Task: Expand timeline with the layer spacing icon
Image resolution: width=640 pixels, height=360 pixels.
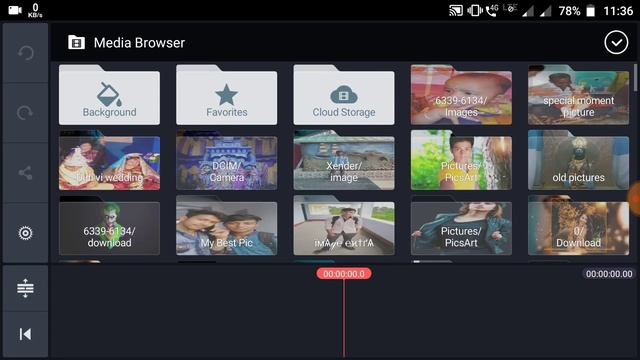Action: 25,288
